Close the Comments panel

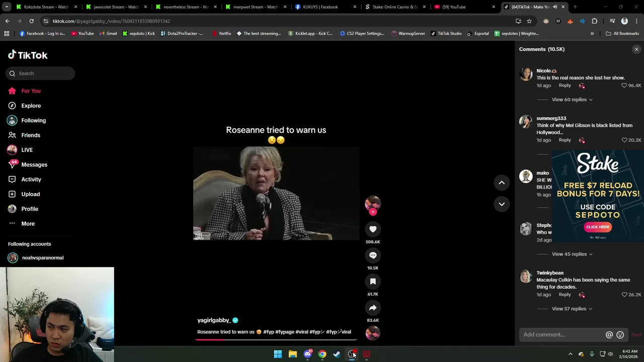[636, 49]
